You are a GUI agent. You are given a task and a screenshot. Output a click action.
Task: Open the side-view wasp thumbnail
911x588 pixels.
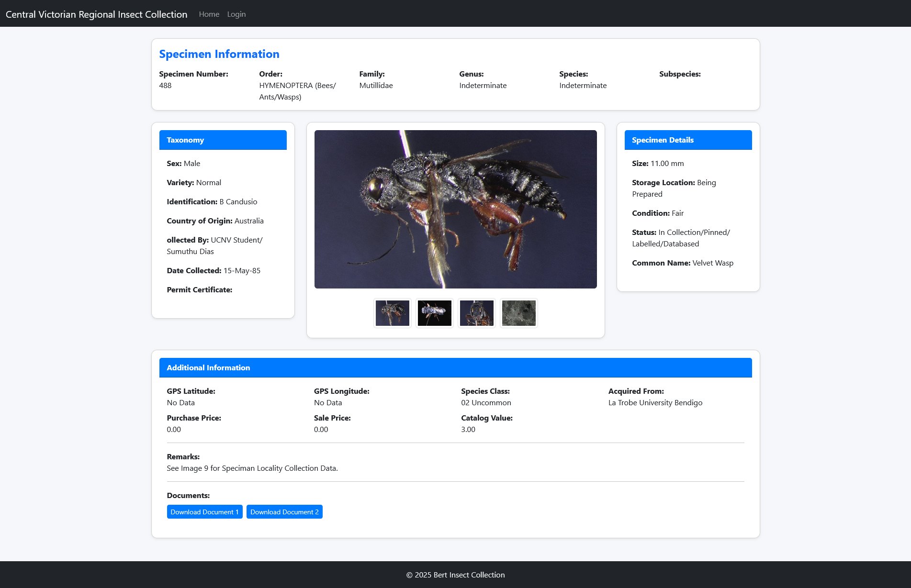tap(392, 313)
